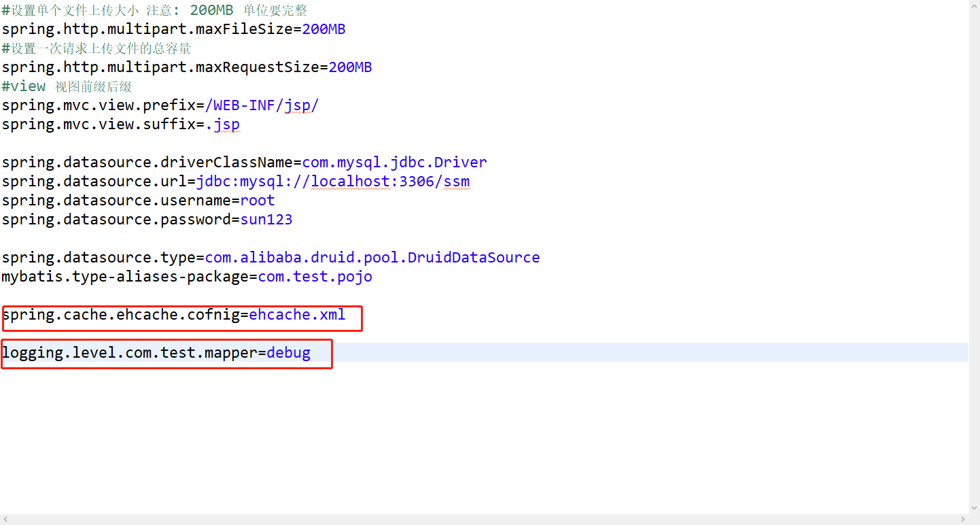The height and width of the screenshot is (525, 980).
Task: Click the #view 视图前缀后缀 comment
Action: pyautogui.click(x=67, y=86)
